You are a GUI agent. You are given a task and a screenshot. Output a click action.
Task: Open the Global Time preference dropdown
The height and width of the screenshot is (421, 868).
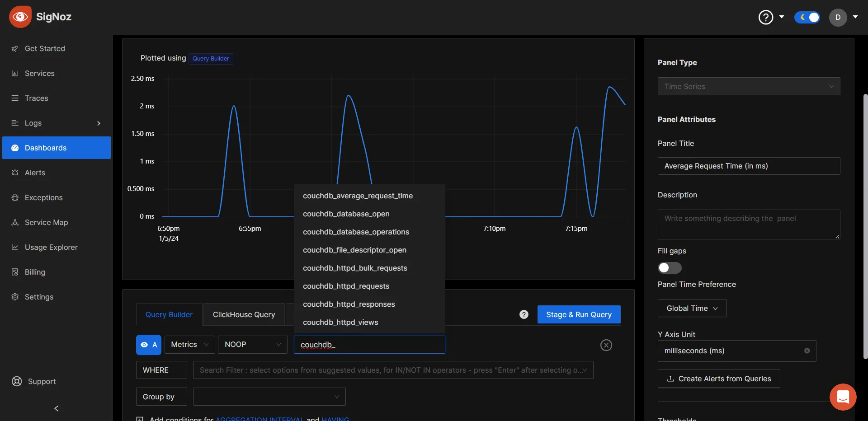click(x=692, y=308)
